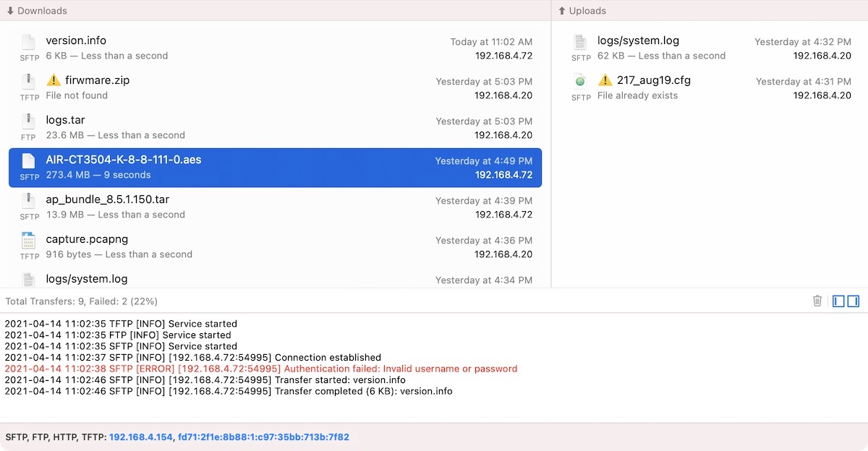Toggle the right-side Uploads panel layout button
This screenshot has height=451, width=868.
pyautogui.click(x=854, y=301)
